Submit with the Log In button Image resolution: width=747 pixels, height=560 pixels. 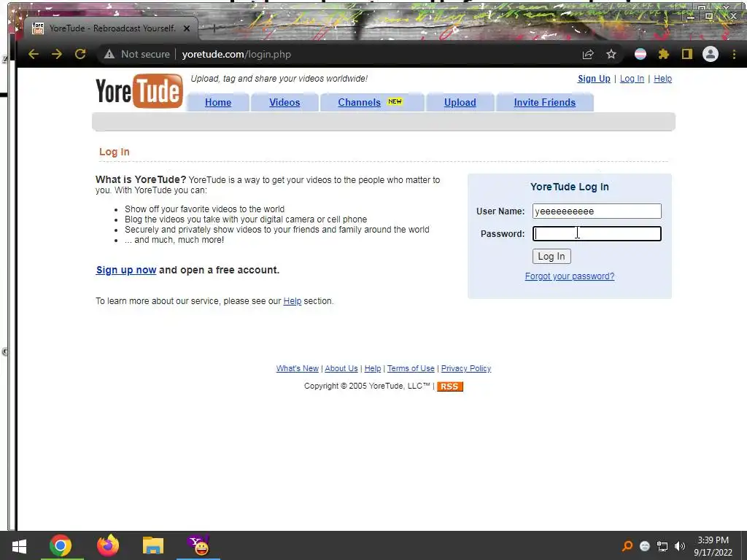point(551,256)
